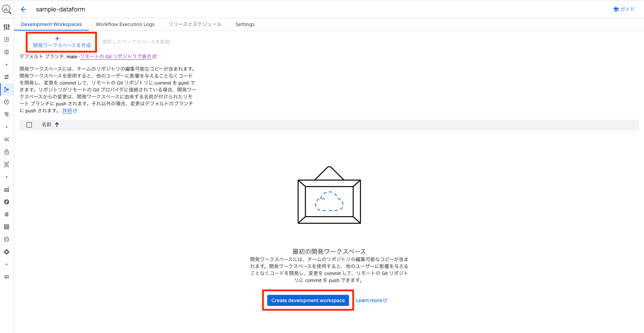The width and height of the screenshot is (644, 333).
Task: Switch to the Settings tab
Action: [245, 24]
